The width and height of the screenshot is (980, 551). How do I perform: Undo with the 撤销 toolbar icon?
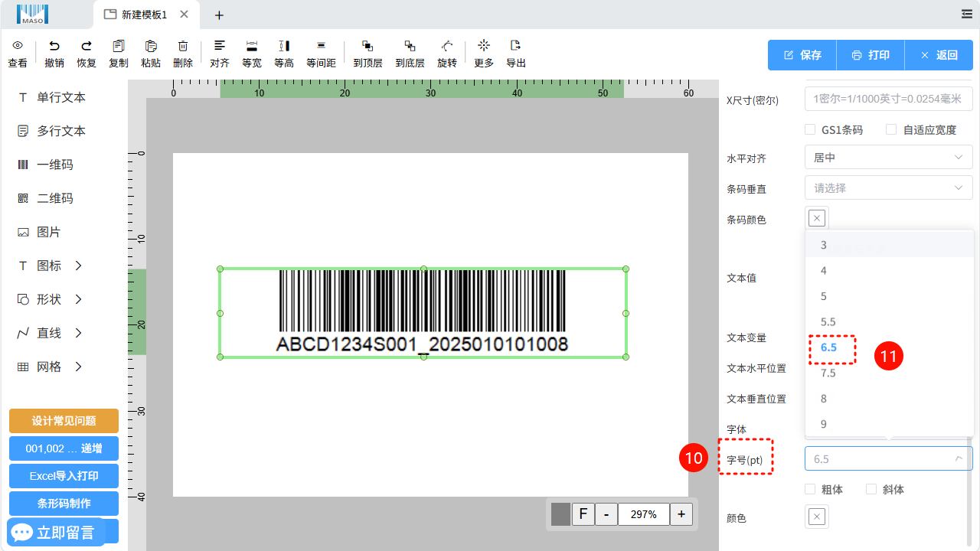[54, 46]
